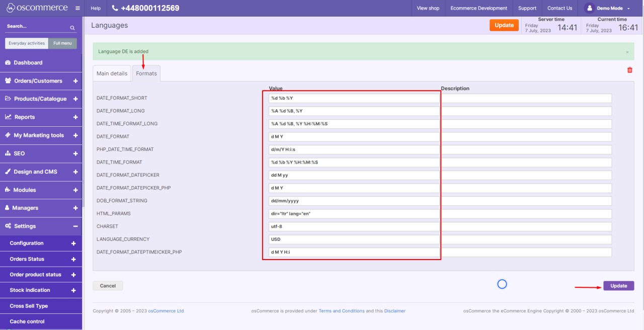
Task: Click the Cancel button
Action: [x=108, y=286]
